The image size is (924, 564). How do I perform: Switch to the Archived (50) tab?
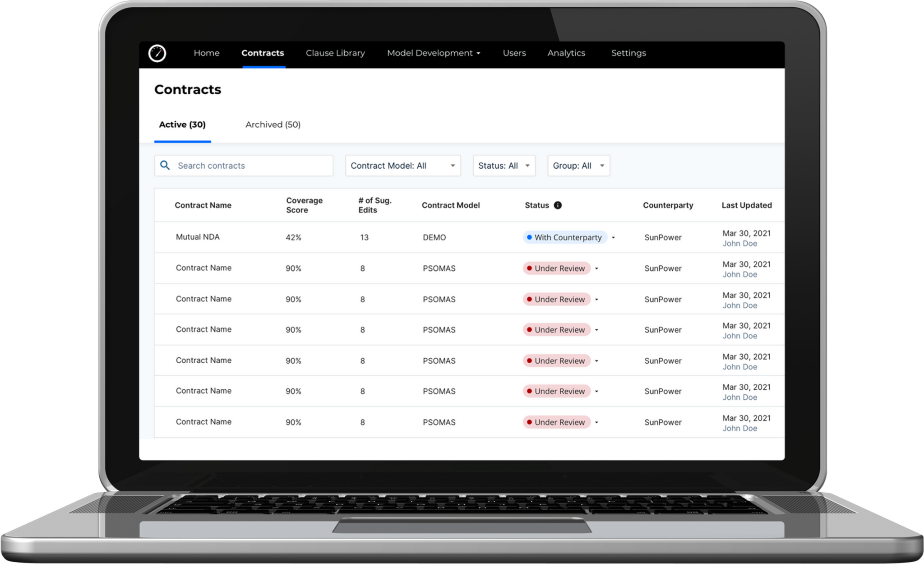tap(273, 125)
